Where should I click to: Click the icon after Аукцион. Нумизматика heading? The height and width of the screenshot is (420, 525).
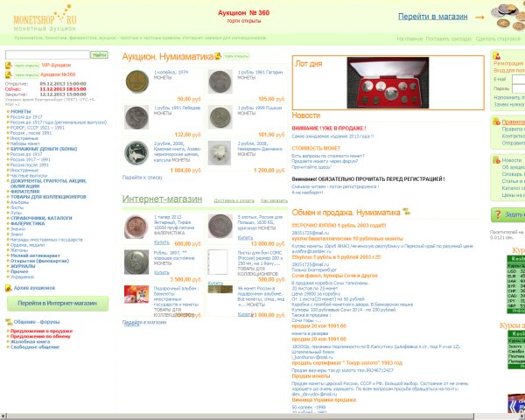pyautogui.click(x=218, y=56)
